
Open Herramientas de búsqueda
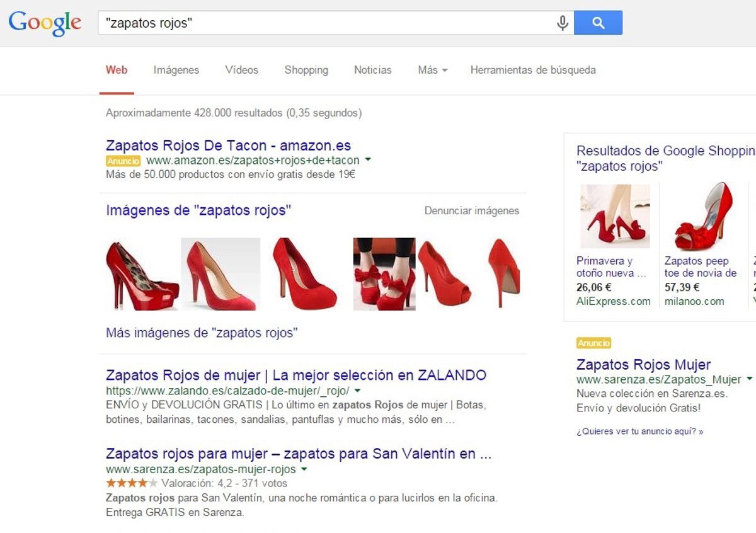click(533, 70)
